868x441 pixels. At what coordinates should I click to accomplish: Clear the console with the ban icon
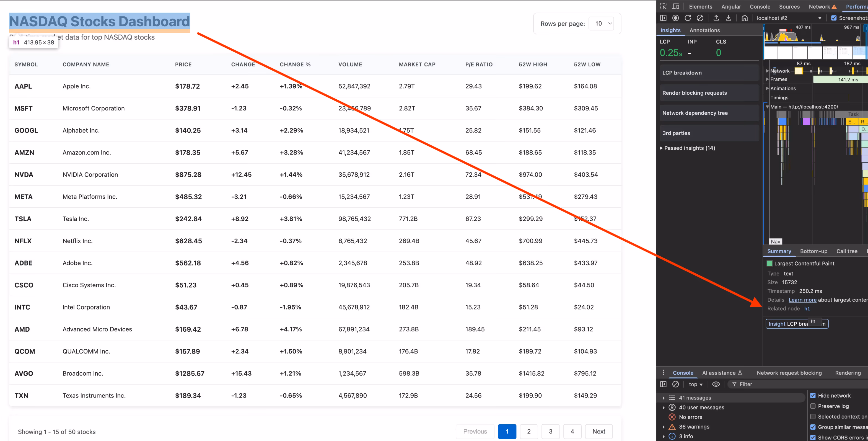tap(676, 384)
